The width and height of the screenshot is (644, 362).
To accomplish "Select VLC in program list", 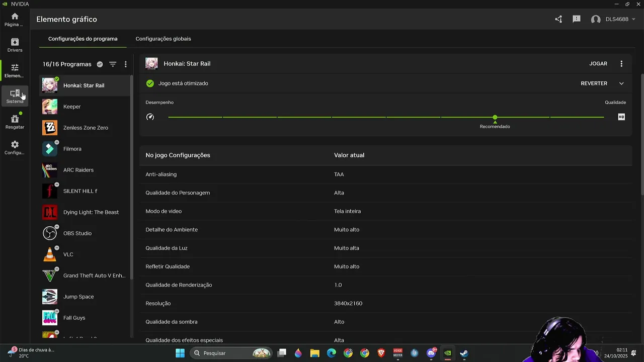I will coord(85,254).
